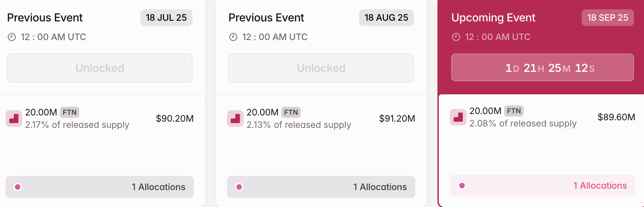Viewport: 644px width, 207px height.
Task: Click the Unlocked button for August event
Action: pos(321,68)
